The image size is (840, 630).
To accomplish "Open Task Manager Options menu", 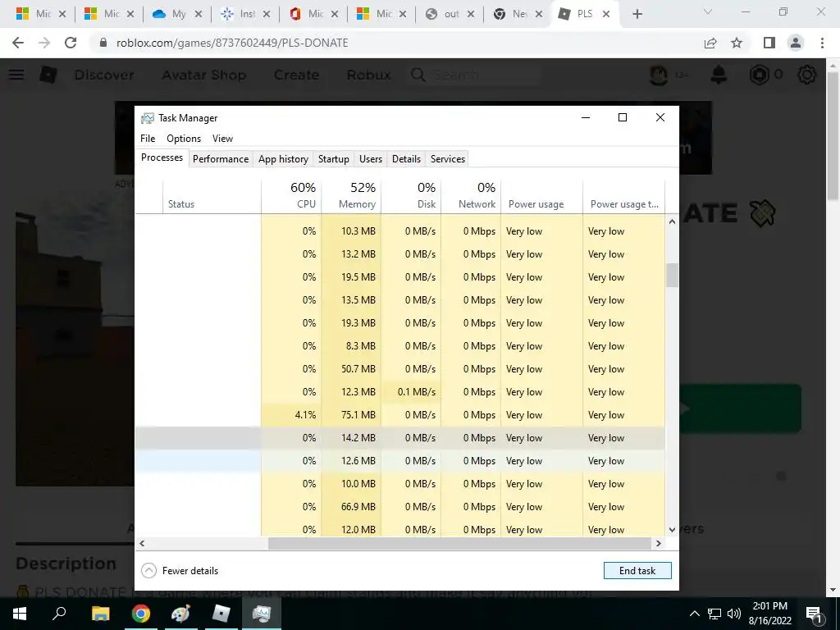I will tap(184, 139).
